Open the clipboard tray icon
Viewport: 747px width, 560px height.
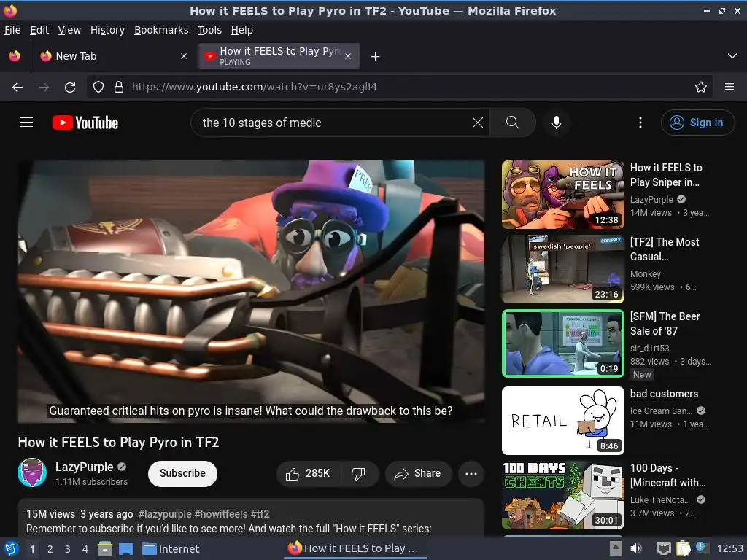pyautogui.click(x=683, y=548)
